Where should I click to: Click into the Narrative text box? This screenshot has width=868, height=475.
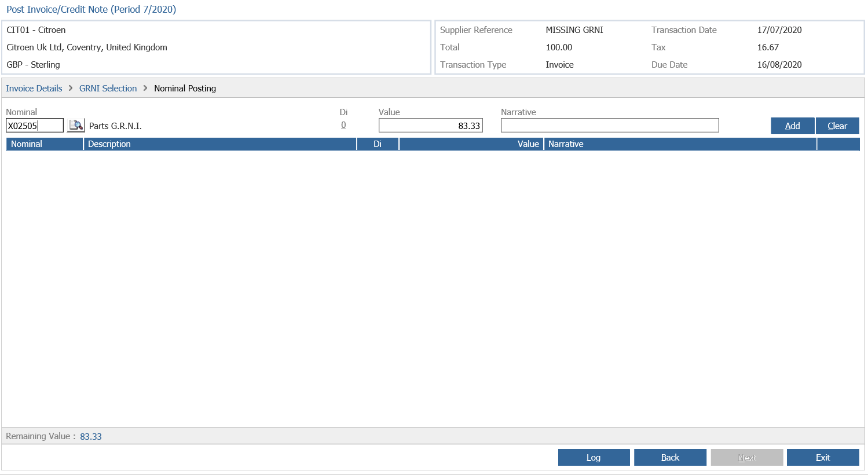[x=610, y=126]
